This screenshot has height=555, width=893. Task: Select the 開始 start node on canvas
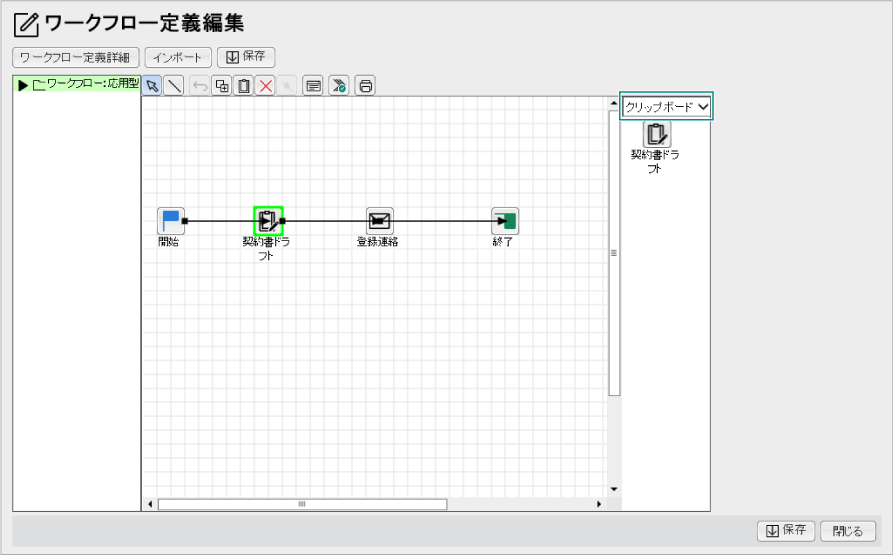coord(171,221)
